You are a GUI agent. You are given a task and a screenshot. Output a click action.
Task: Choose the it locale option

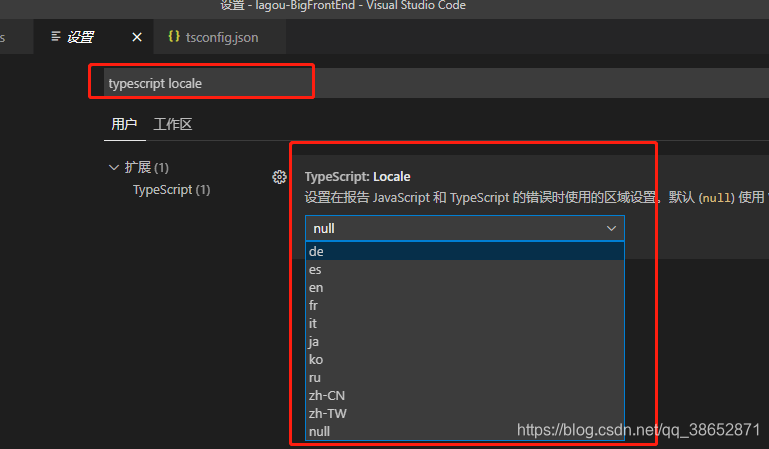464,324
